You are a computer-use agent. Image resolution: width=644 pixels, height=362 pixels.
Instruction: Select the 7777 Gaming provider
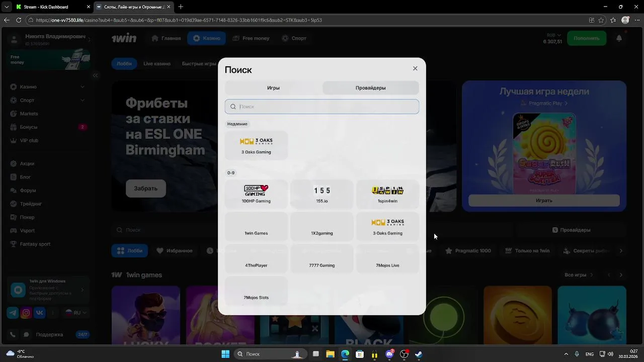point(322,258)
